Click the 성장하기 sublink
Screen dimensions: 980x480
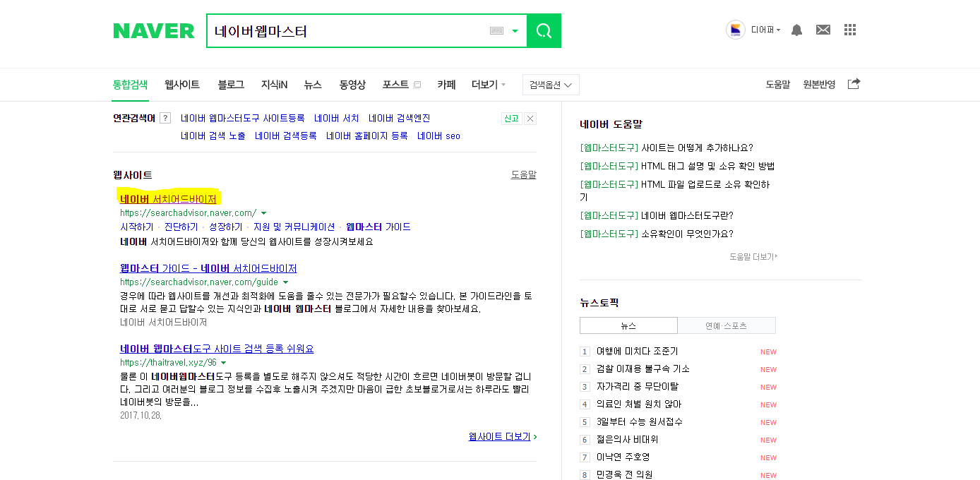tap(226, 227)
